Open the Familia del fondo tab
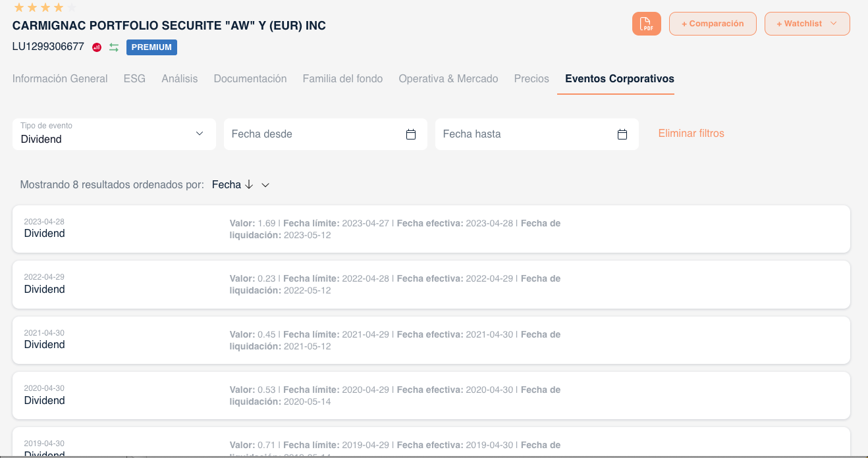The image size is (868, 458). pyautogui.click(x=342, y=79)
